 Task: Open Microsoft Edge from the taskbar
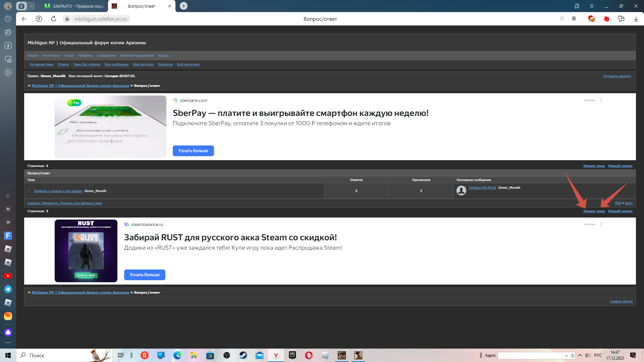click(x=177, y=355)
